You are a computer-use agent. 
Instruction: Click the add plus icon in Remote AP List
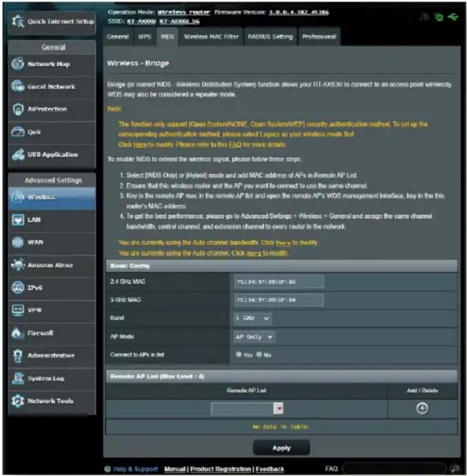point(422,408)
